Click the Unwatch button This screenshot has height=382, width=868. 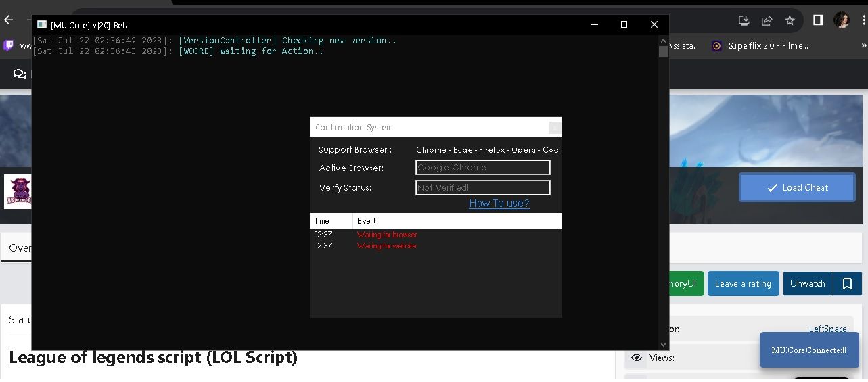click(808, 284)
